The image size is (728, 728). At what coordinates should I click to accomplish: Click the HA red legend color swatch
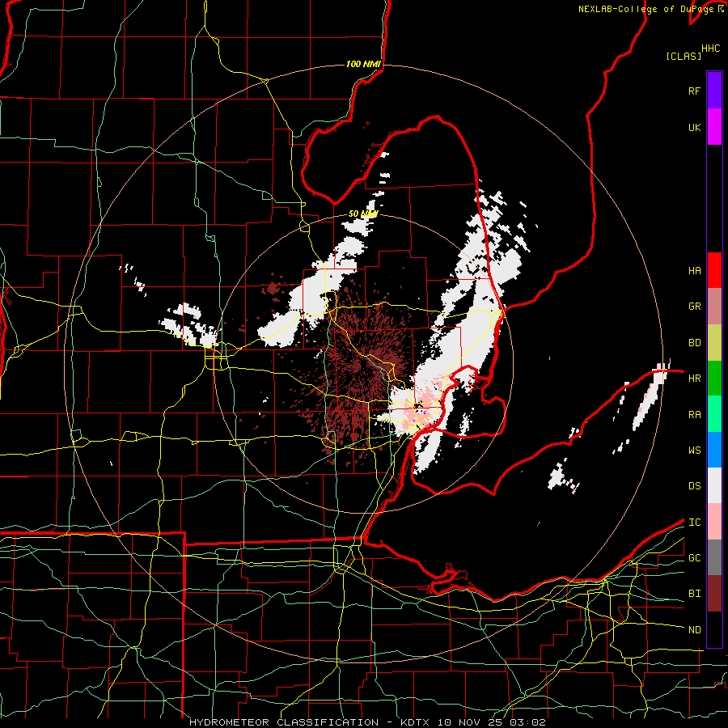pos(714,270)
